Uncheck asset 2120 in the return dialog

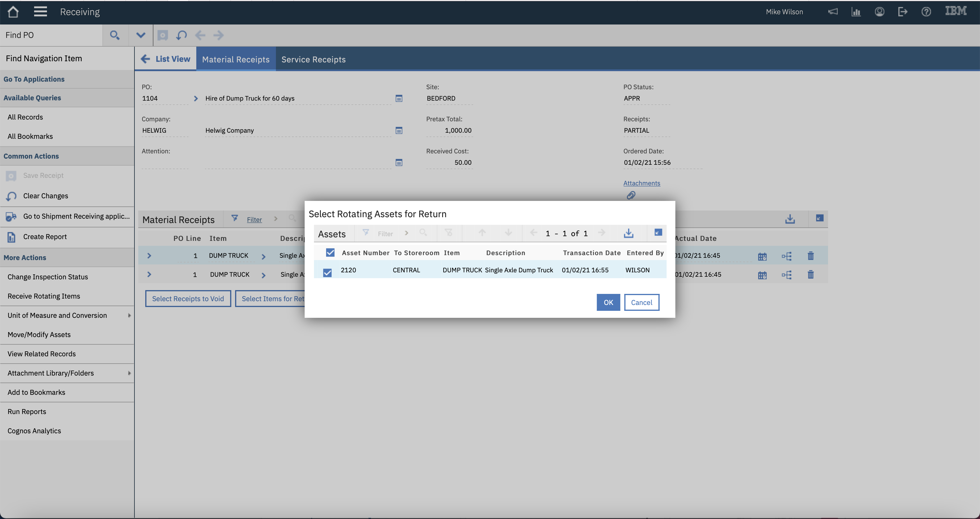[x=328, y=272]
